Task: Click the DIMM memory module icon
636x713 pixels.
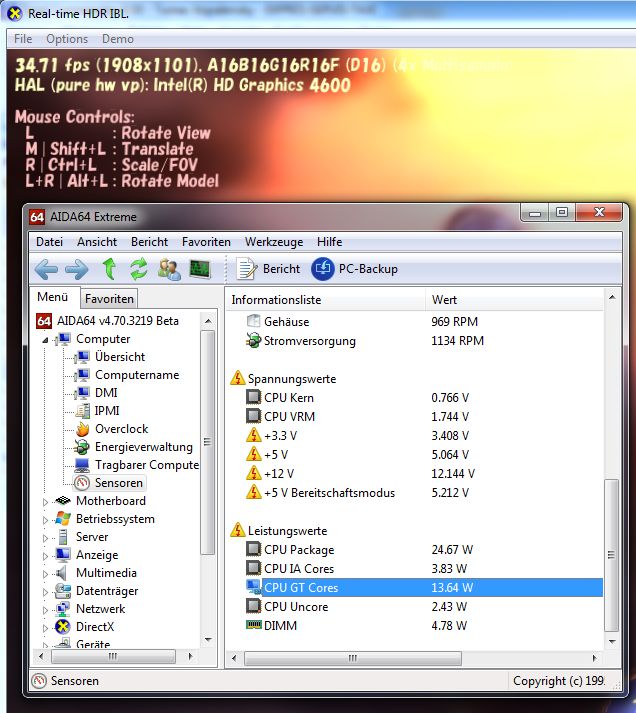Action: 254,625
